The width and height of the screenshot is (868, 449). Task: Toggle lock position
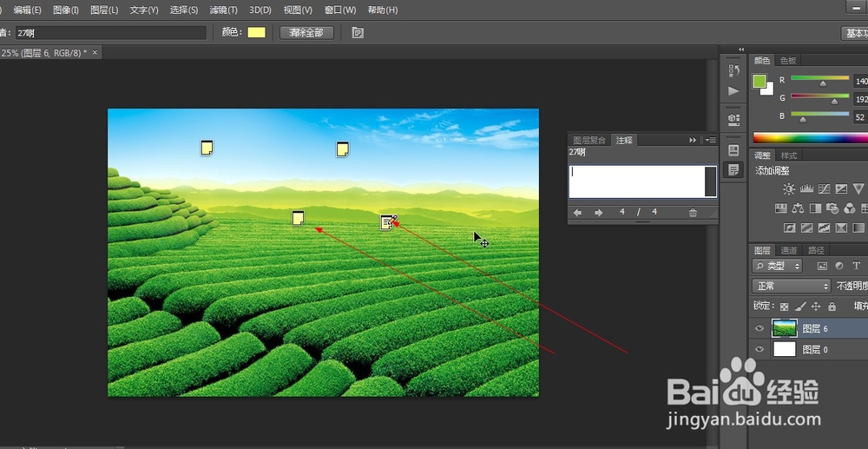point(815,307)
